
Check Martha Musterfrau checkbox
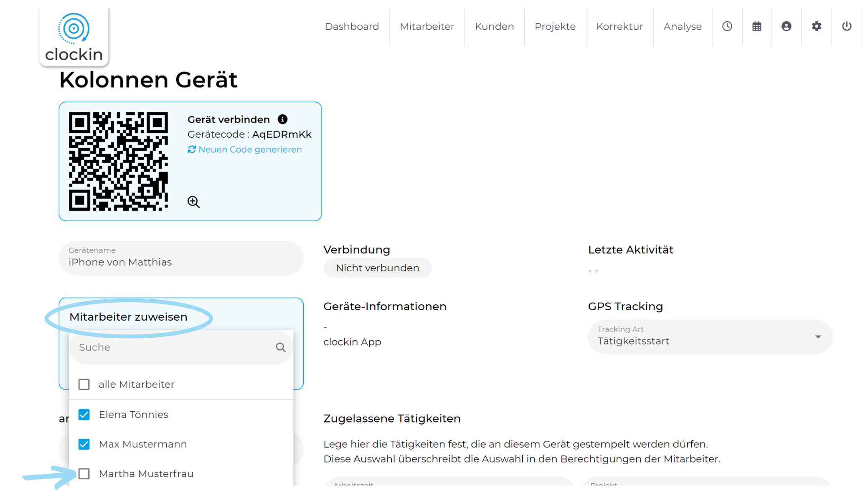[84, 474]
